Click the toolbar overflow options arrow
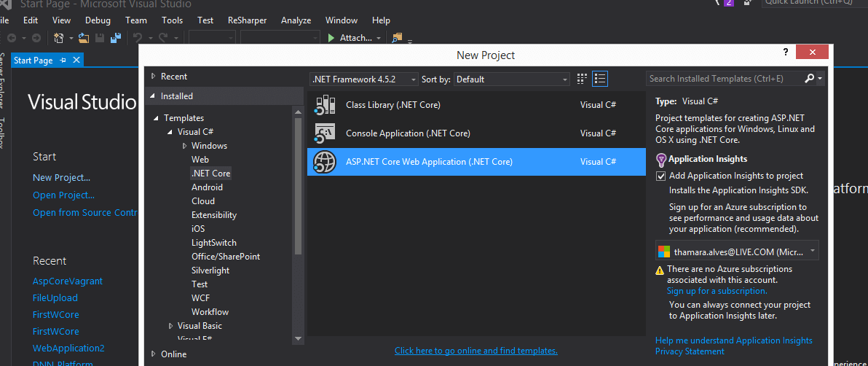 tap(410, 41)
